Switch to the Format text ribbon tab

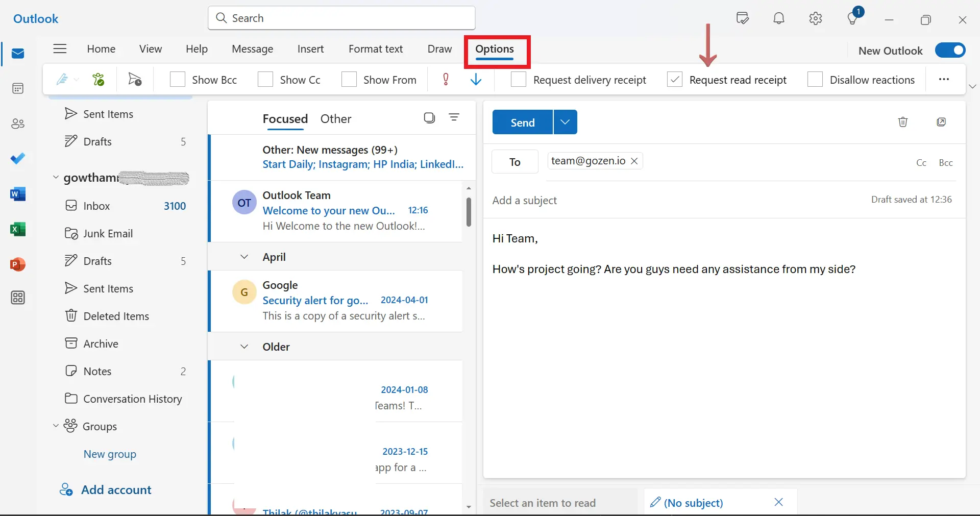tap(375, 49)
